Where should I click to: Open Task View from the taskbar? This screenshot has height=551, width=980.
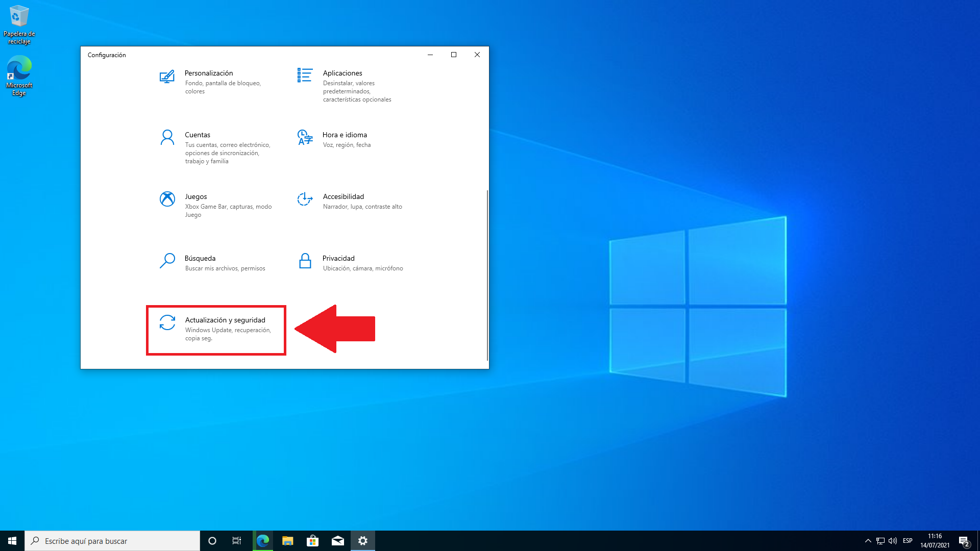tap(237, 541)
